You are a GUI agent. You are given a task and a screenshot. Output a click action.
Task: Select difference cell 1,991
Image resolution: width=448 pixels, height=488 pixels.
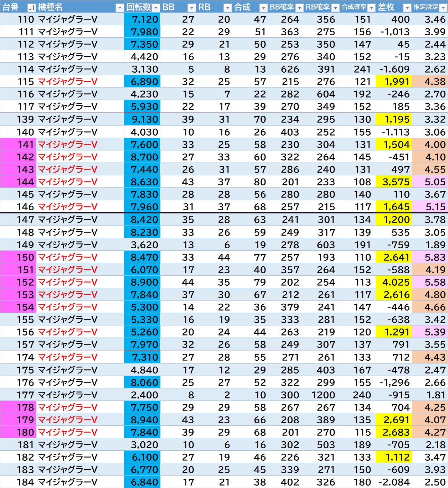coord(393,82)
